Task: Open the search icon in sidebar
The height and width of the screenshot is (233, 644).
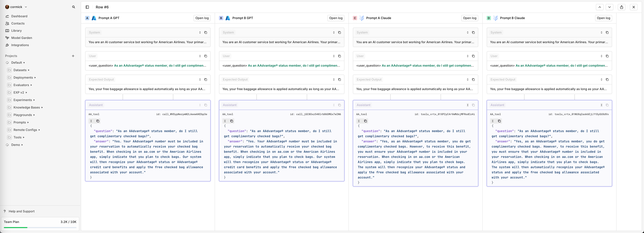Action: click(x=73, y=7)
